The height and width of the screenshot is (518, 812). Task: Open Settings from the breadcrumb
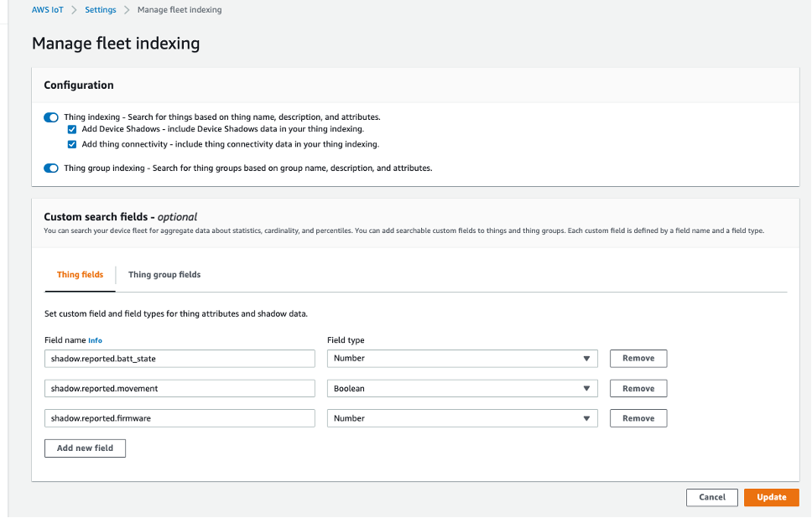[100, 9]
